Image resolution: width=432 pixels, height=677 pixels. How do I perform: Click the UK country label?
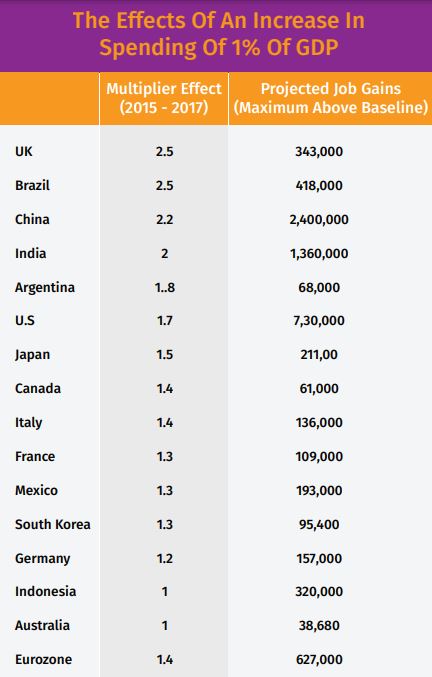(24, 152)
